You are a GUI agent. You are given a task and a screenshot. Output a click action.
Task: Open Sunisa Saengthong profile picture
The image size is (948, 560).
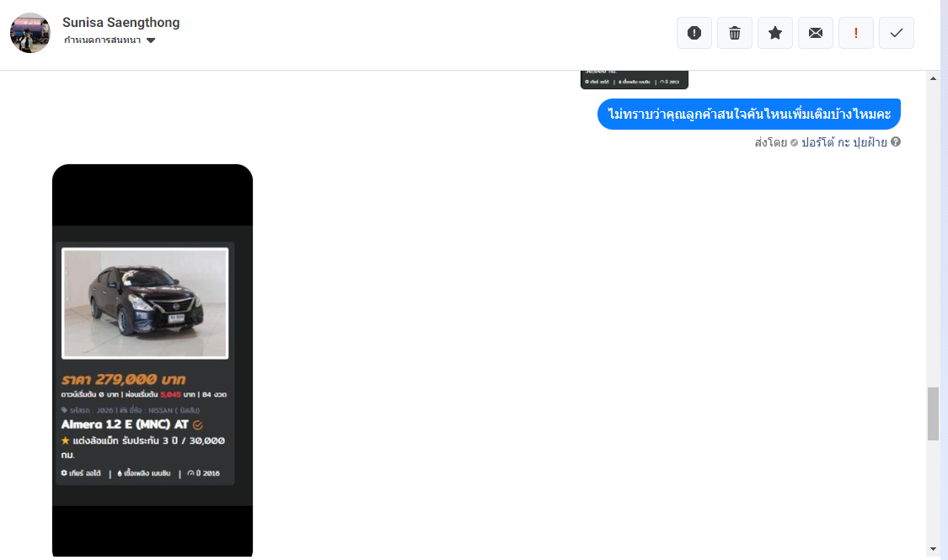(x=30, y=33)
